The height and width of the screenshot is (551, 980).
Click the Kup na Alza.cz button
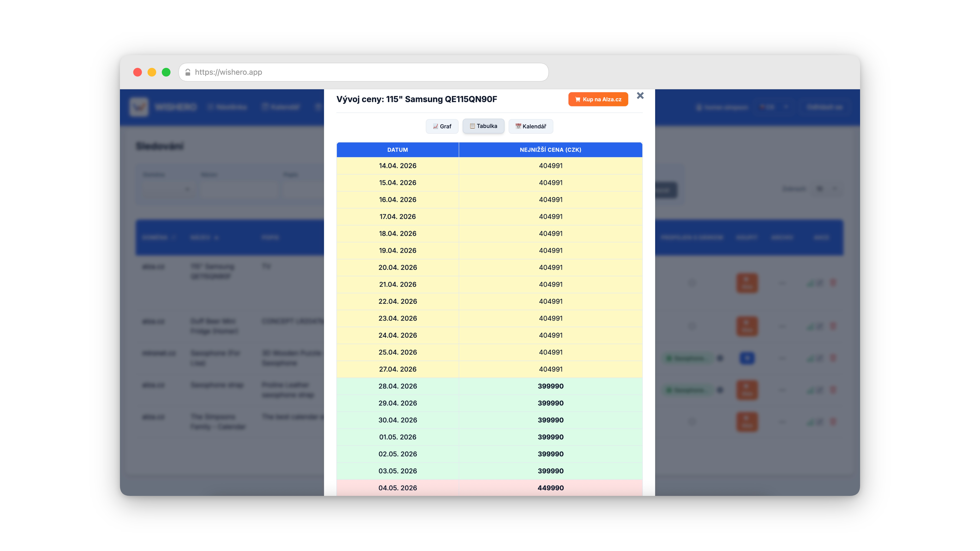coord(598,99)
